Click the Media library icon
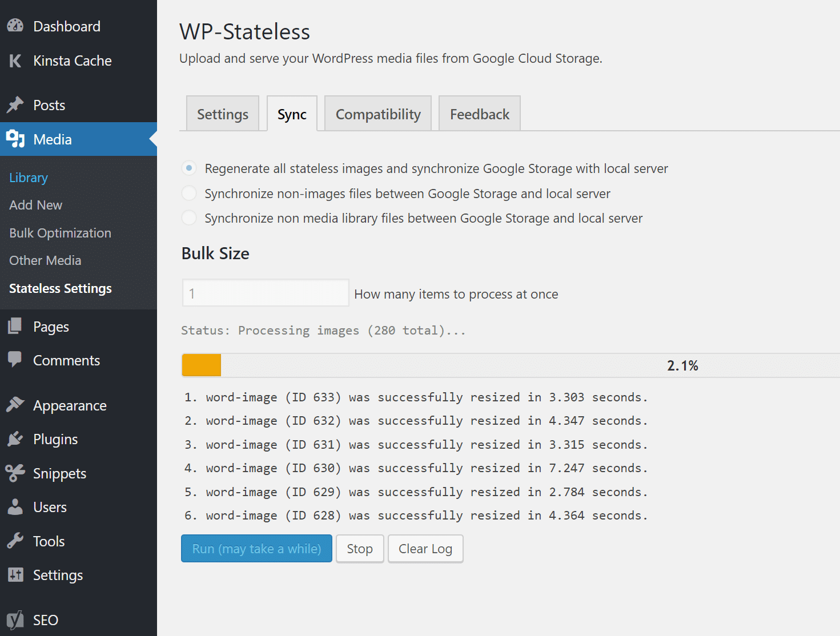Viewport: 840px width, 636px height. tap(15, 139)
